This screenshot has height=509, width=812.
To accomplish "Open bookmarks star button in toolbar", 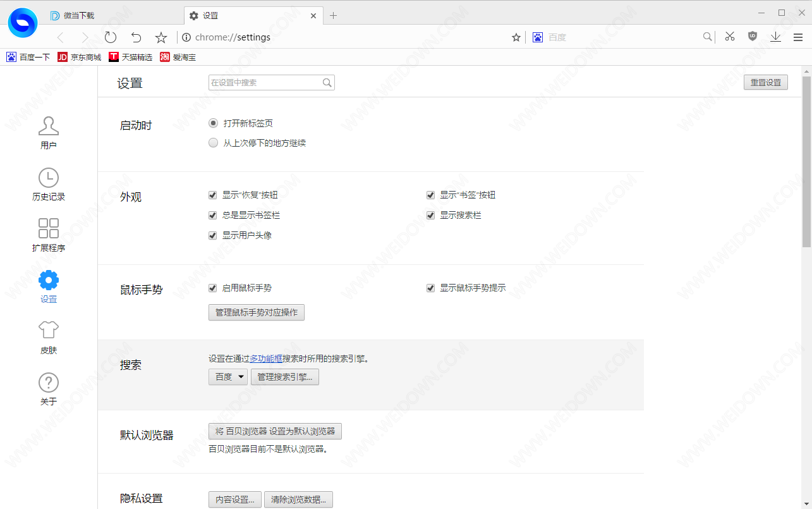I will click(x=161, y=37).
